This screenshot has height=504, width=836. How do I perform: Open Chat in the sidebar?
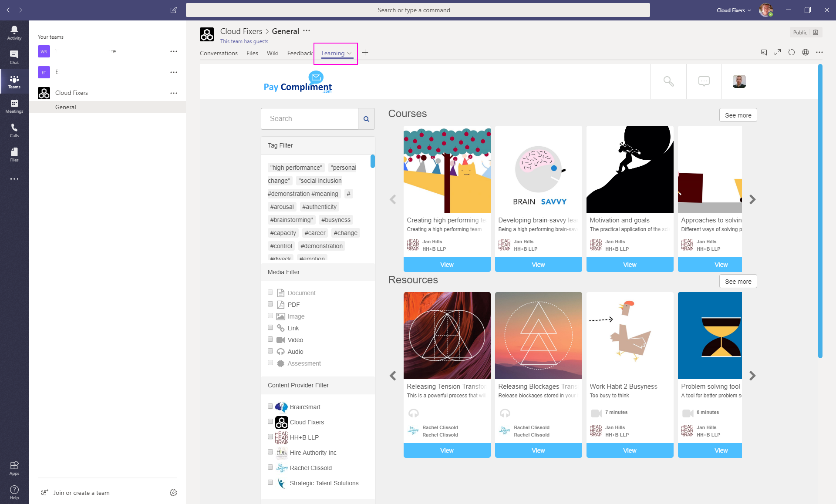coord(14,57)
